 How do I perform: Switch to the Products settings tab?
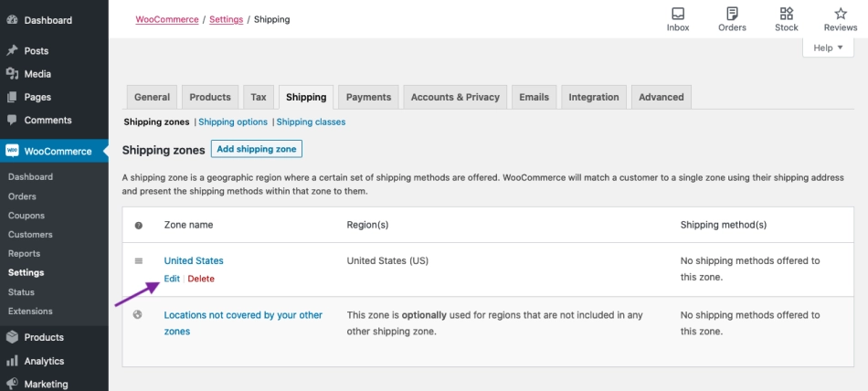(x=210, y=97)
